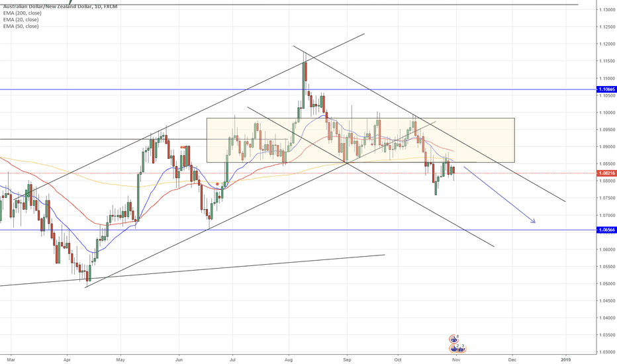Click the 1.12000 price scale value
617x364 pixels.
[x=608, y=44]
